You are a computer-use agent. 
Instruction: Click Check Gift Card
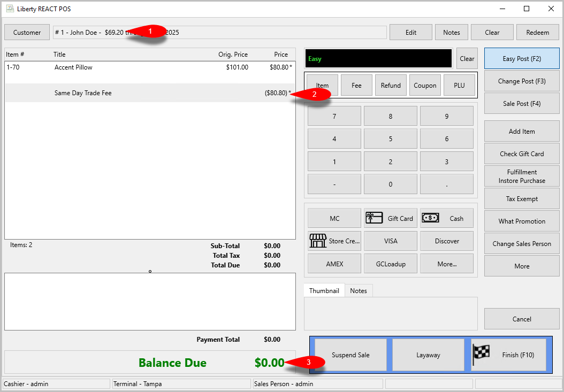click(x=522, y=154)
